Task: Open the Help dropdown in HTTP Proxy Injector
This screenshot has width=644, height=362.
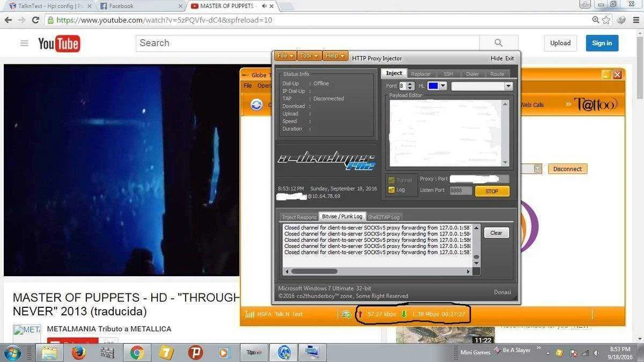Action: click(335, 56)
